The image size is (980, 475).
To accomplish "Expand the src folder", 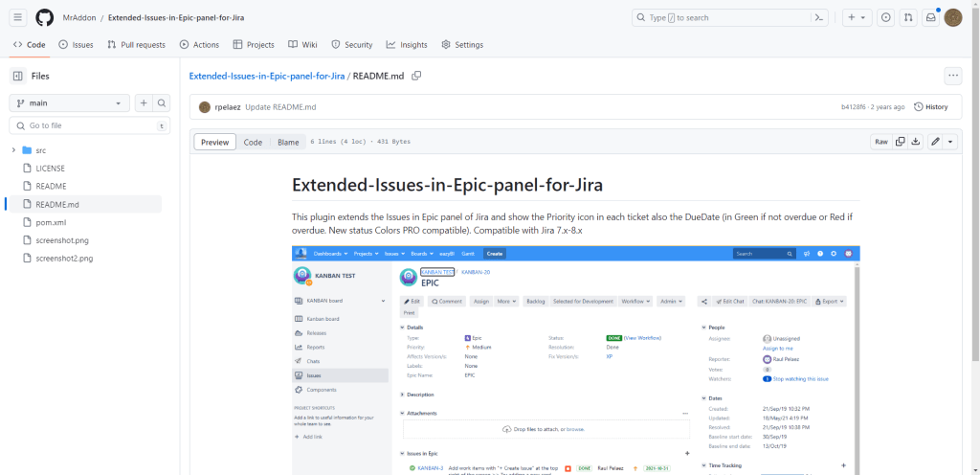I will pos(13,150).
